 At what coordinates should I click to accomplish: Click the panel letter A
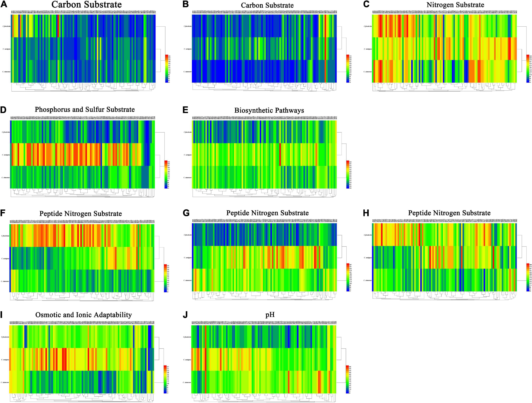(x=4, y=4)
